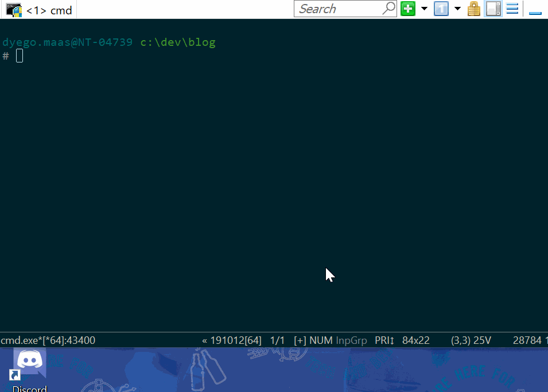548x392 pixels.
Task: Click the active console number icon
Action: click(441, 9)
